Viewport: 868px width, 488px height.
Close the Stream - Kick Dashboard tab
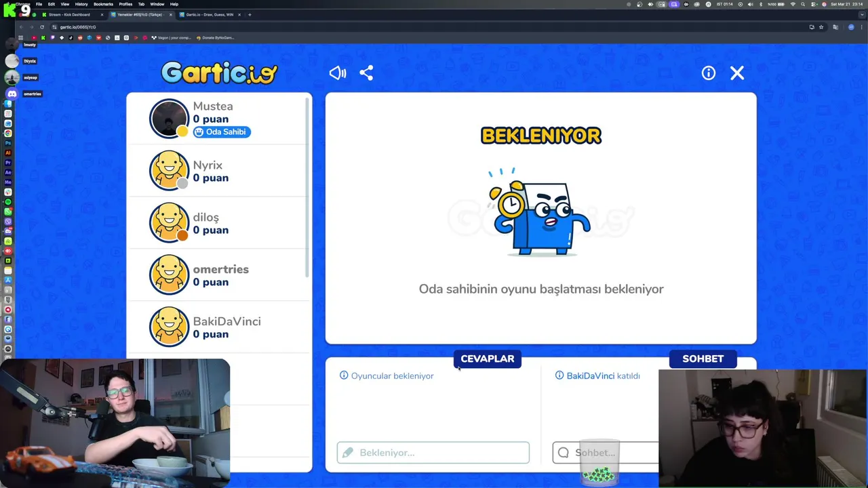[102, 14]
